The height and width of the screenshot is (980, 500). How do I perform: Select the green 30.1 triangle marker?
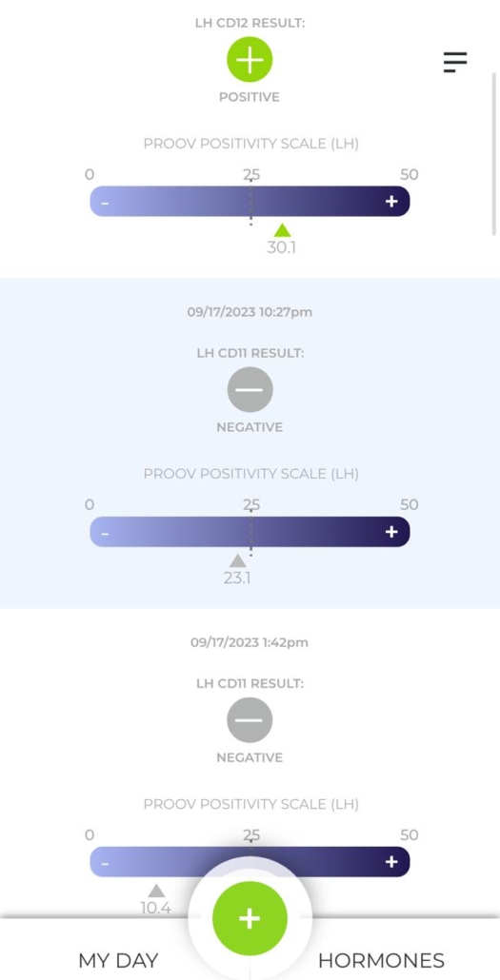pos(282,230)
